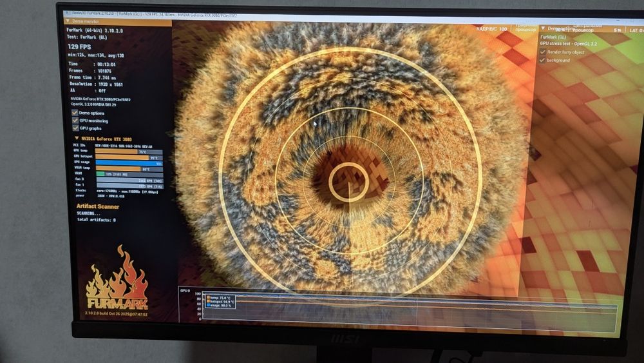The width and height of the screenshot is (644, 363).
Task: Click the usage 98.0 % legend entry
Action: 219,306
